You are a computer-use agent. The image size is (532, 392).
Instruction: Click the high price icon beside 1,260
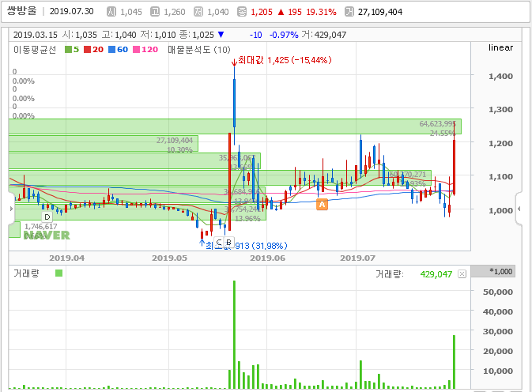pos(155,12)
